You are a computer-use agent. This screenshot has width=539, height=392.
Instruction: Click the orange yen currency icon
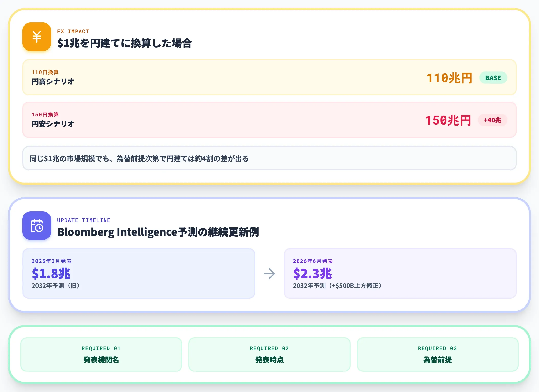click(x=37, y=37)
